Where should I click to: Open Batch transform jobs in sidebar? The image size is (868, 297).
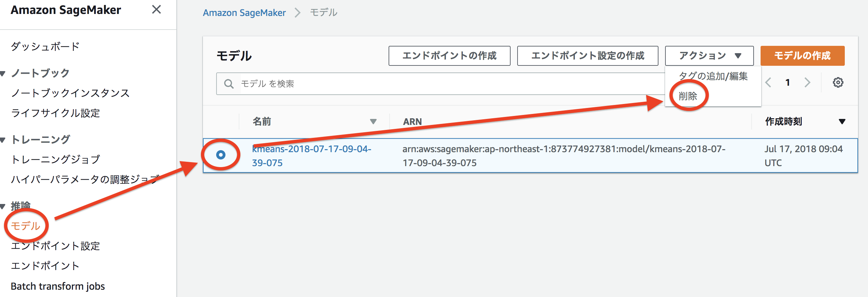[58, 286]
